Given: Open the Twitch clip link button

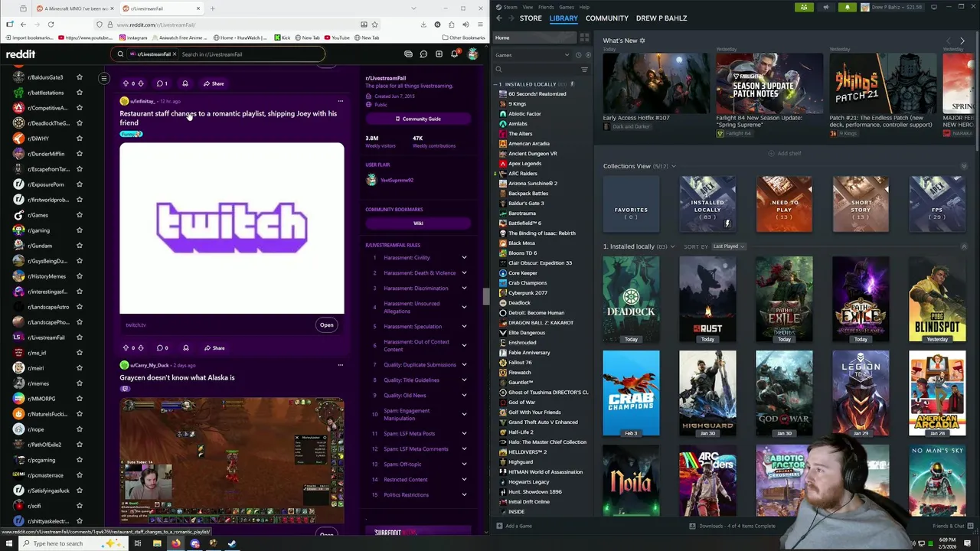Looking at the screenshot, I should click(x=326, y=324).
